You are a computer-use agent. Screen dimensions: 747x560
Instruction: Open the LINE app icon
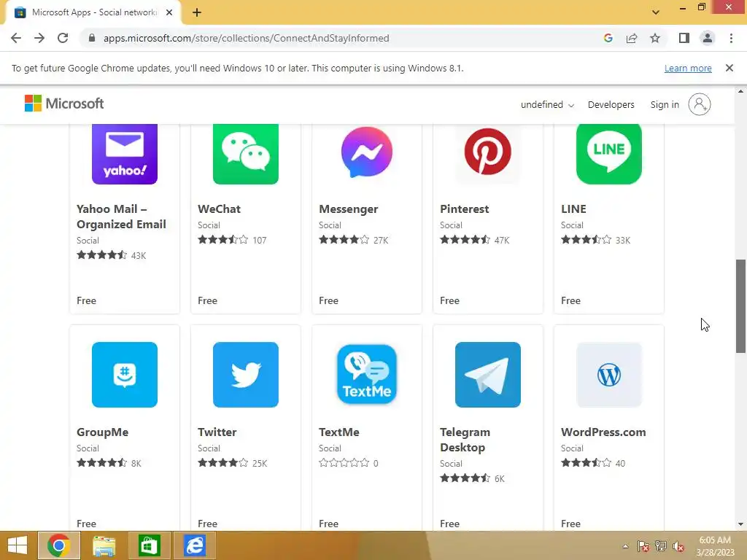point(609,154)
